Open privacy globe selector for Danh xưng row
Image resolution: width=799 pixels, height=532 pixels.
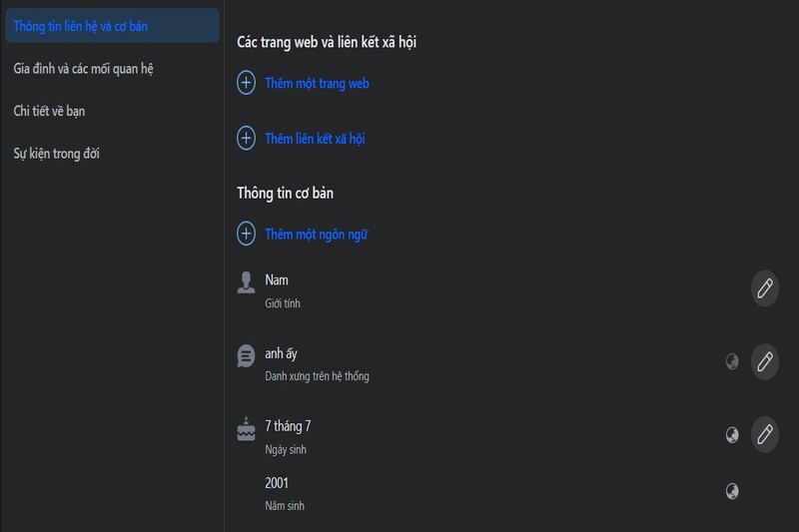click(x=732, y=361)
